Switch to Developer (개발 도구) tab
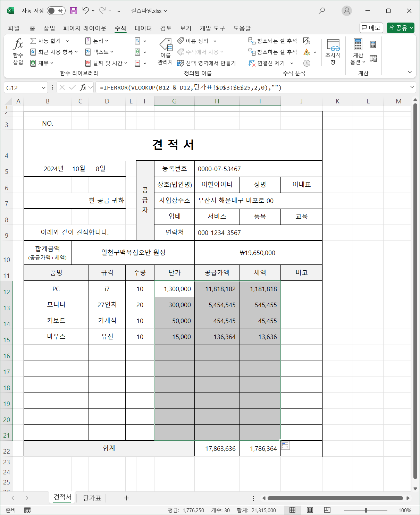420x515 pixels. coord(212,28)
